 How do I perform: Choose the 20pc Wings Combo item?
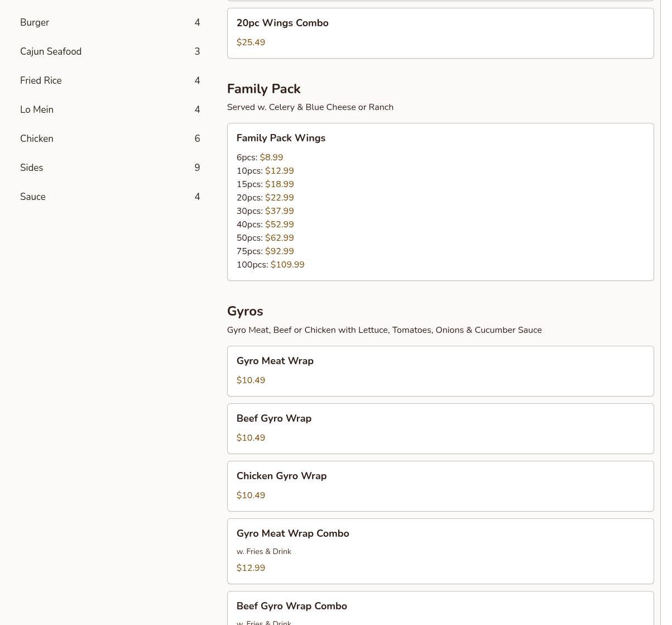440,32
